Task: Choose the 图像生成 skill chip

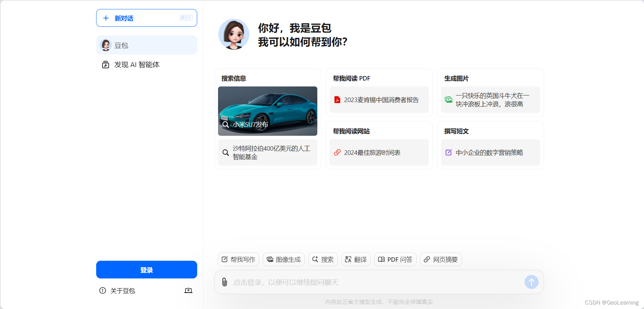Action: [x=284, y=259]
